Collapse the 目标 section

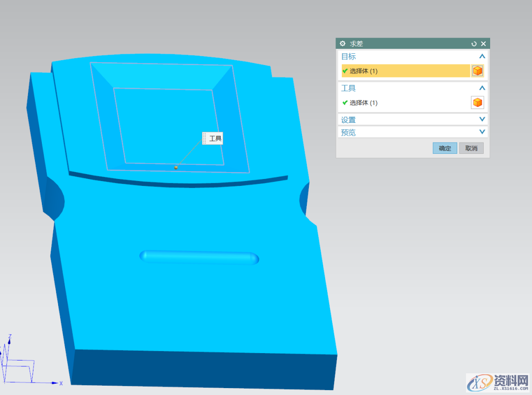[482, 57]
